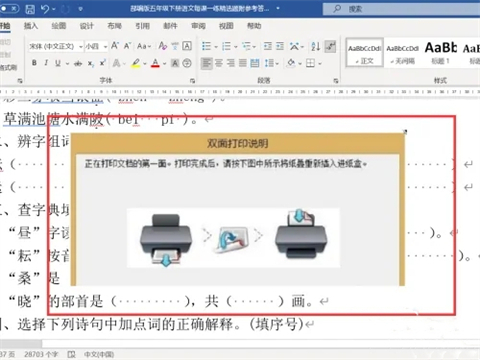The width and height of the screenshot is (480, 360).
Task: Apply a multilevel list
Action: 246,46
